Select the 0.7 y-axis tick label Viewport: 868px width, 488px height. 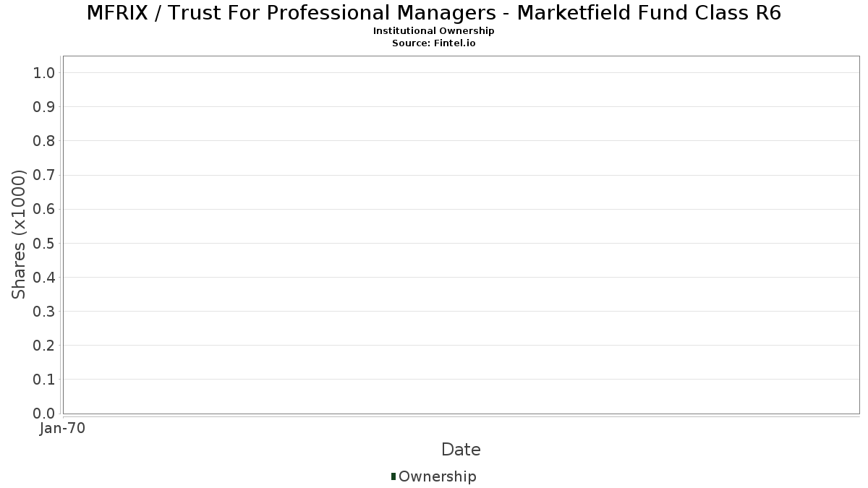tap(44, 175)
